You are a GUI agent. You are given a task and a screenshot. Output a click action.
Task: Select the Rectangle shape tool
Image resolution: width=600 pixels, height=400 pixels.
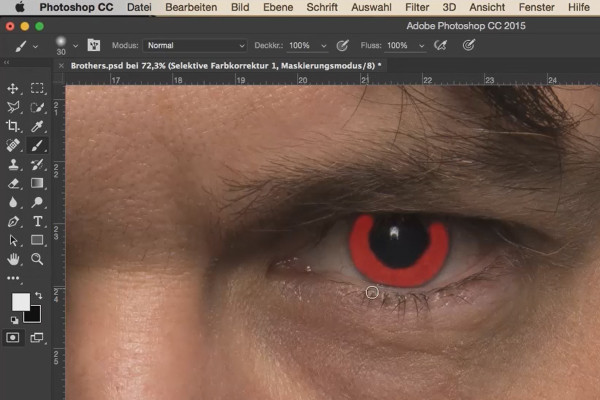click(x=37, y=240)
